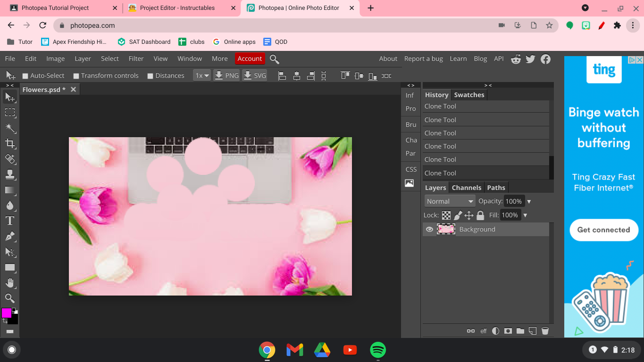Viewport: 644px width, 362px height.
Task: Enable the Transform controls checkbox
Action: tap(76, 76)
